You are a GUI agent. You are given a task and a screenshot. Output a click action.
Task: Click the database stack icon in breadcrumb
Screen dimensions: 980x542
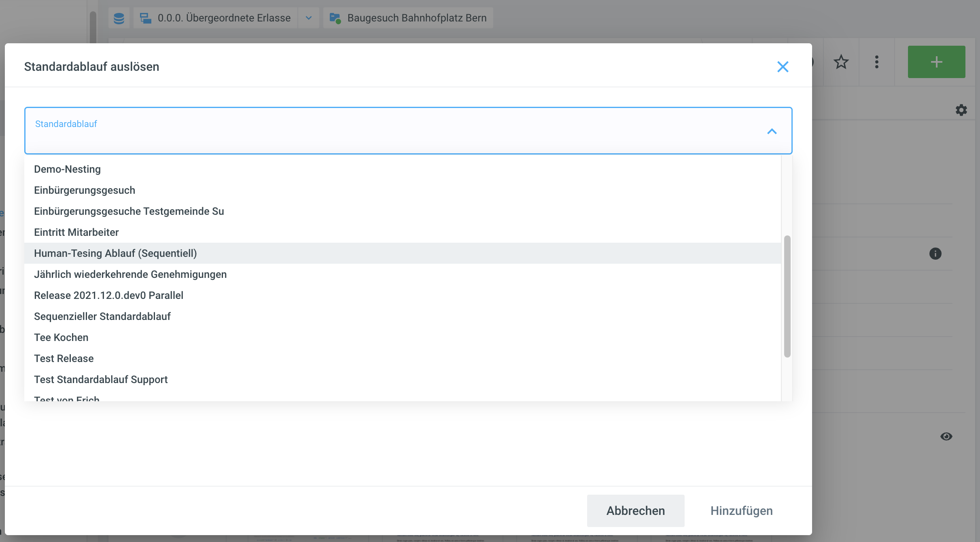pos(119,18)
